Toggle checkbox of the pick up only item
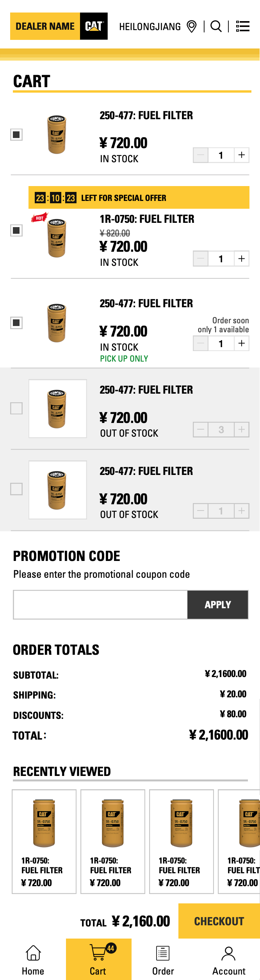260x980 pixels. (16, 322)
